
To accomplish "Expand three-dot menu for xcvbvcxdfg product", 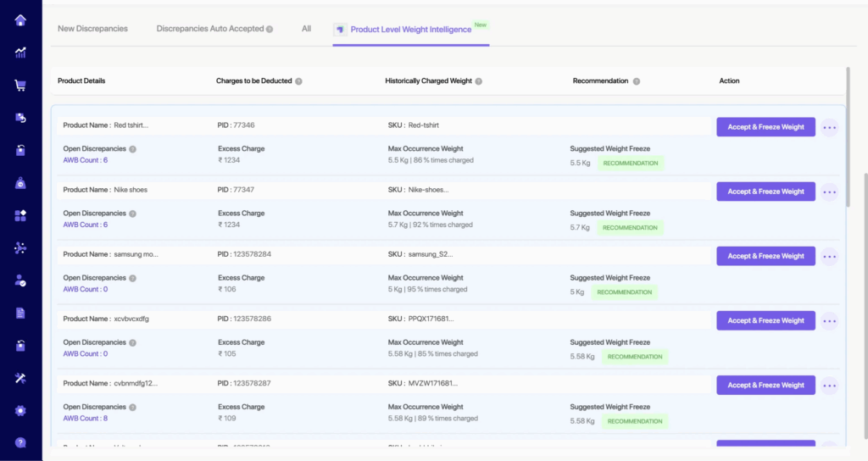I will tap(829, 320).
